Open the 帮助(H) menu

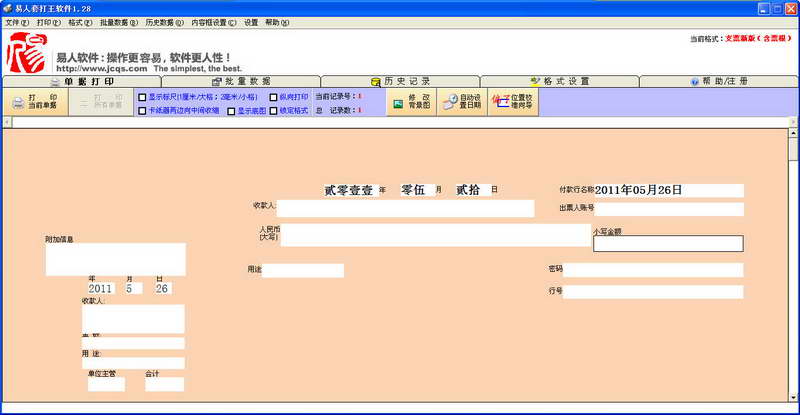coord(277,22)
